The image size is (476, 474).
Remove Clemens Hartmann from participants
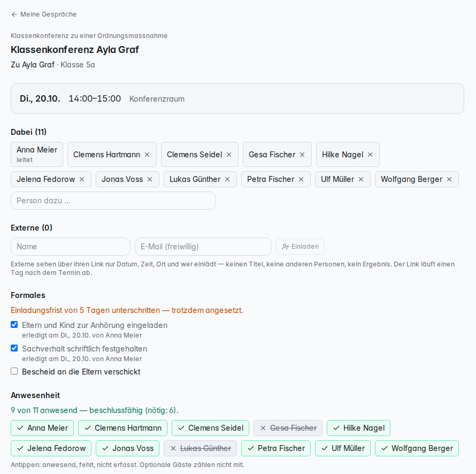(147, 155)
